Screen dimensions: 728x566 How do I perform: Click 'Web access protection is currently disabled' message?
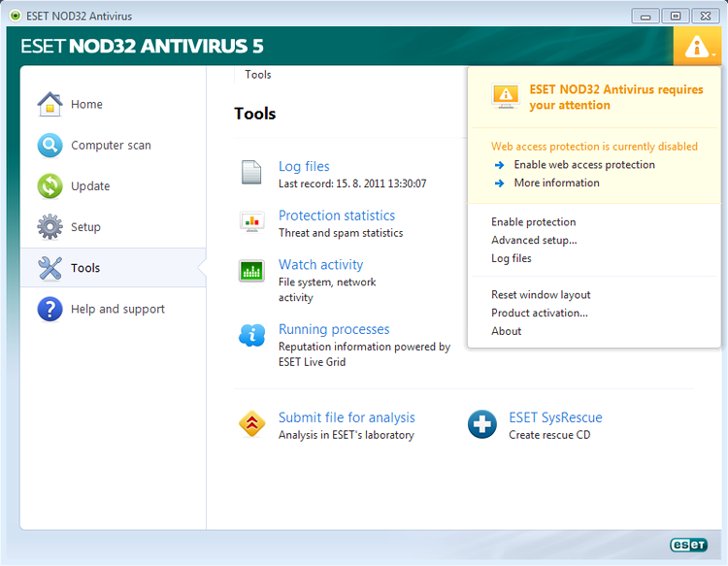[594, 147]
